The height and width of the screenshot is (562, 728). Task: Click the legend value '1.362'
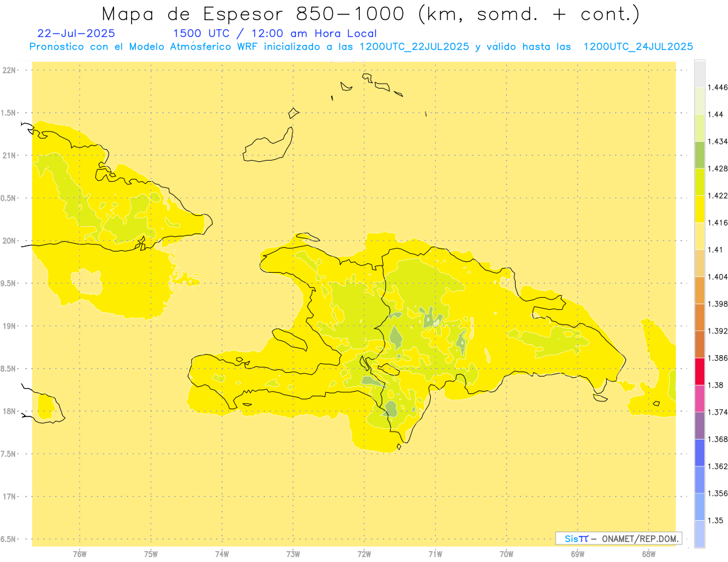(718, 466)
